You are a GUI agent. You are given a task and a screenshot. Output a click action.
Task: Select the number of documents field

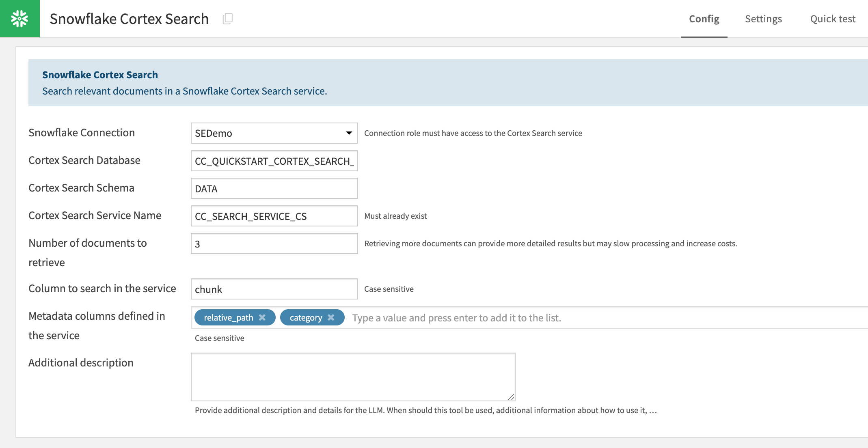274,243
